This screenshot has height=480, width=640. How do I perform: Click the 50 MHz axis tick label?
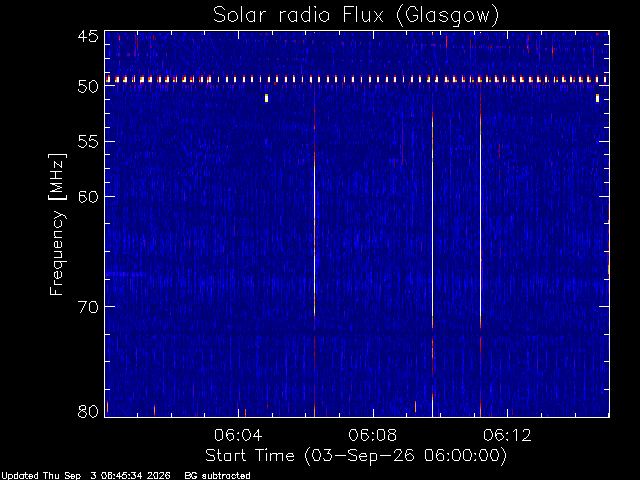[x=88, y=86]
